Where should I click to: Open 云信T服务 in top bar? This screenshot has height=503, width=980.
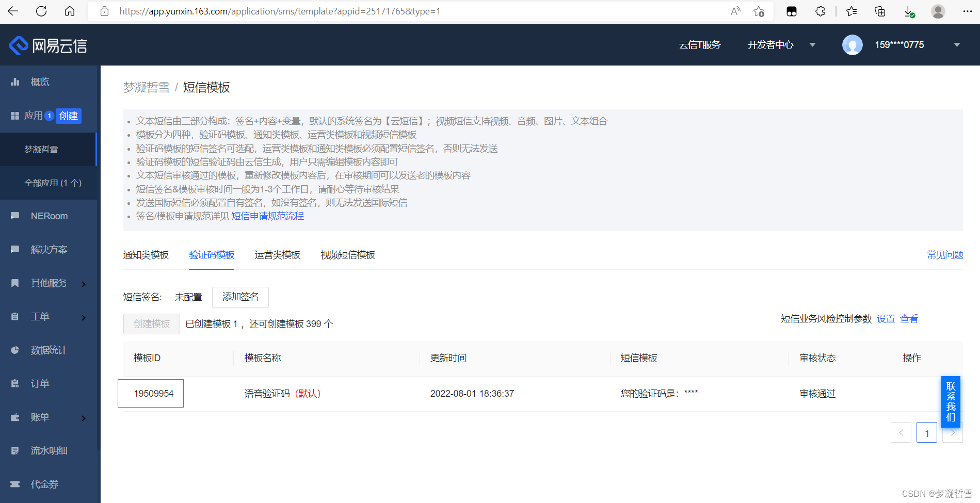click(699, 45)
